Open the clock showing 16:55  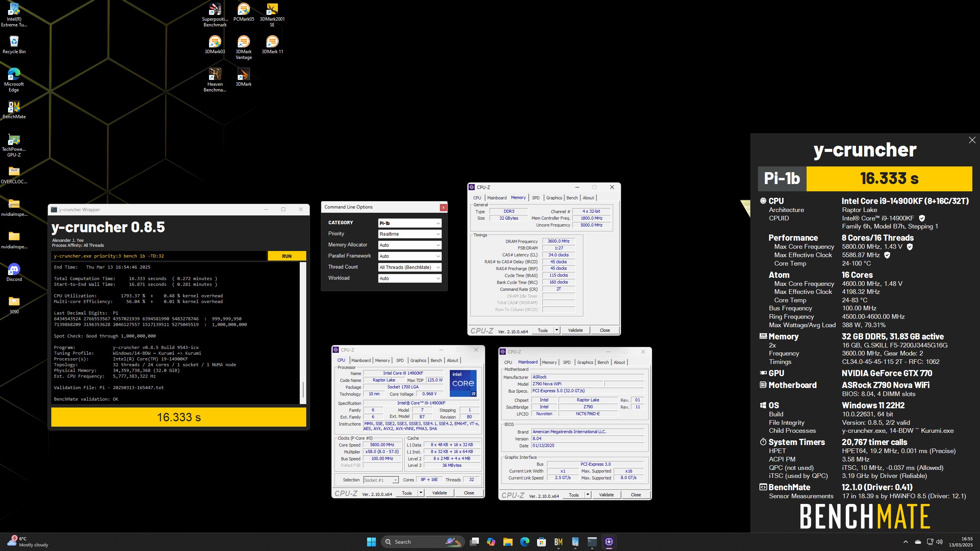coord(961,541)
